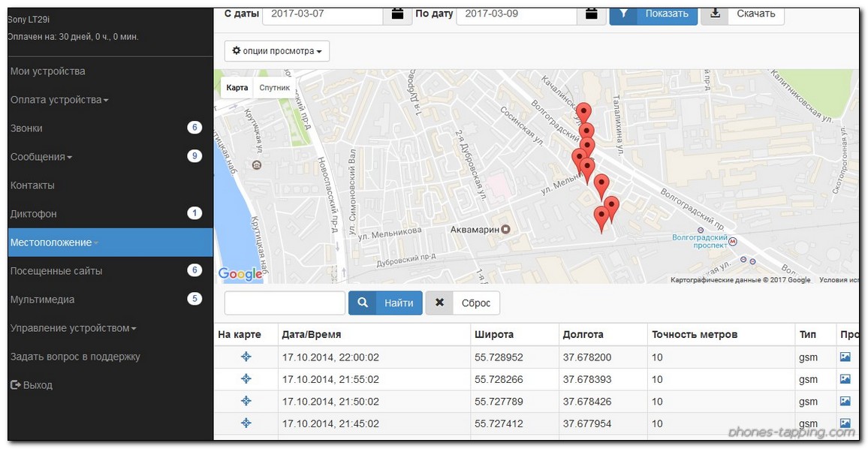The height and width of the screenshot is (449, 868).
Task: Select latitude value 55.728952
Action: [499, 357]
